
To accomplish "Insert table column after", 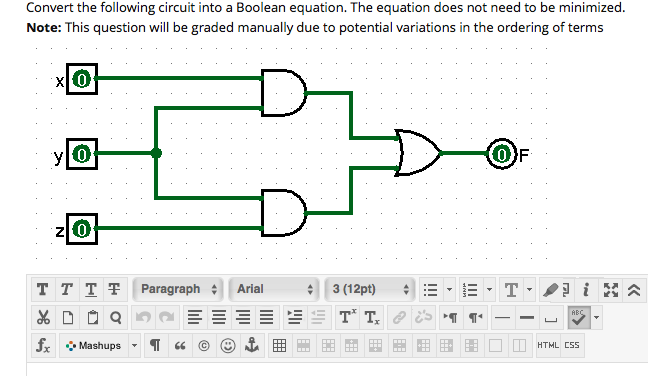I will tap(447, 345).
